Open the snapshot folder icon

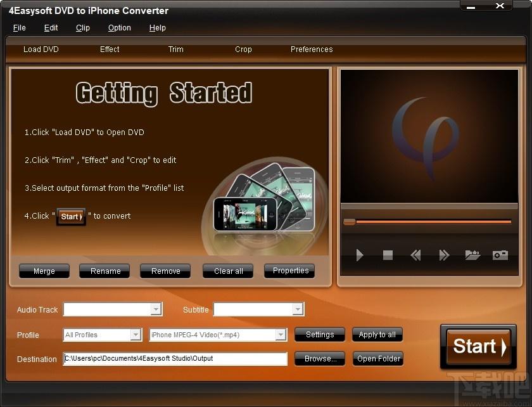[472, 255]
